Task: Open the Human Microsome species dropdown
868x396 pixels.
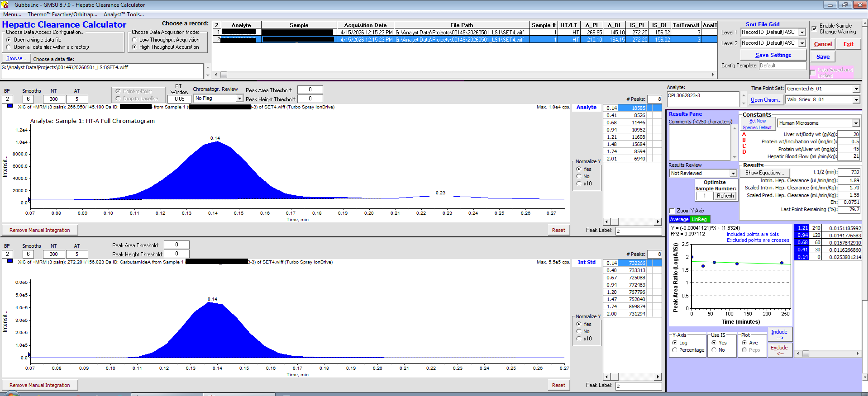Action: click(856, 123)
